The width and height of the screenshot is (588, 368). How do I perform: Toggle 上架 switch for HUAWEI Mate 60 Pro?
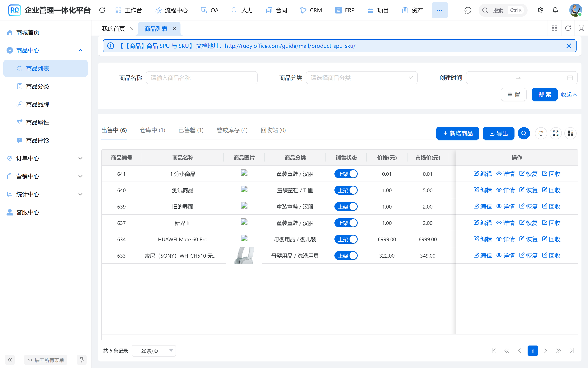coord(346,239)
